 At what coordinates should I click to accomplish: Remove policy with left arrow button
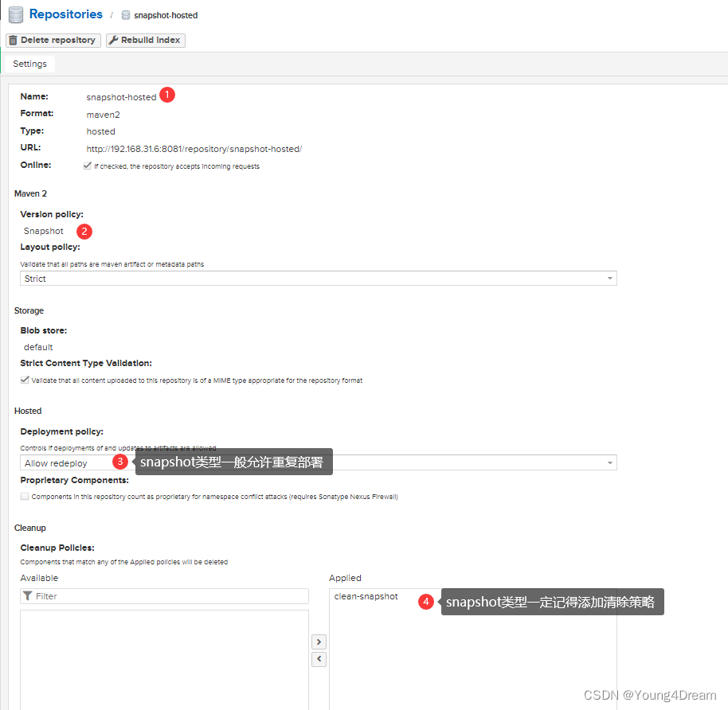(x=319, y=659)
